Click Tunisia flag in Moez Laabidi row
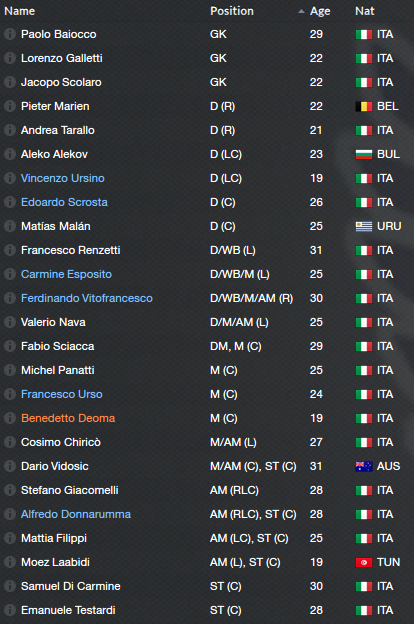 click(364, 562)
